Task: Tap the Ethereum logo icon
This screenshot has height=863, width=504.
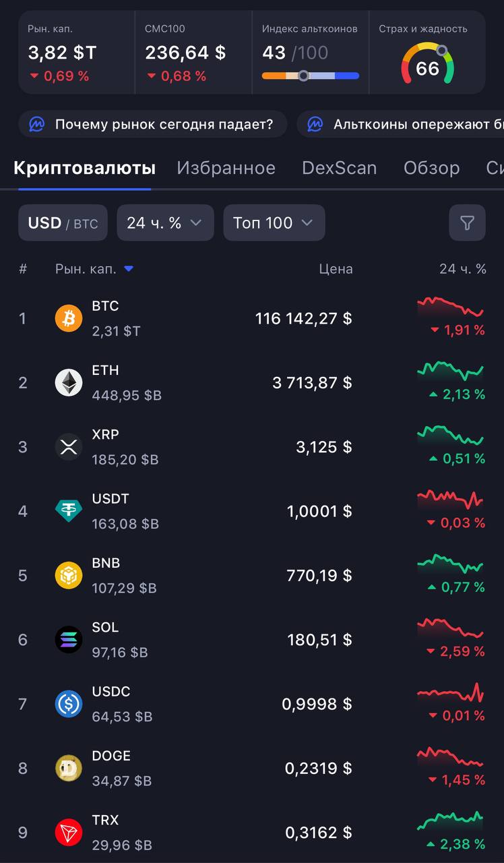Action: point(69,382)
